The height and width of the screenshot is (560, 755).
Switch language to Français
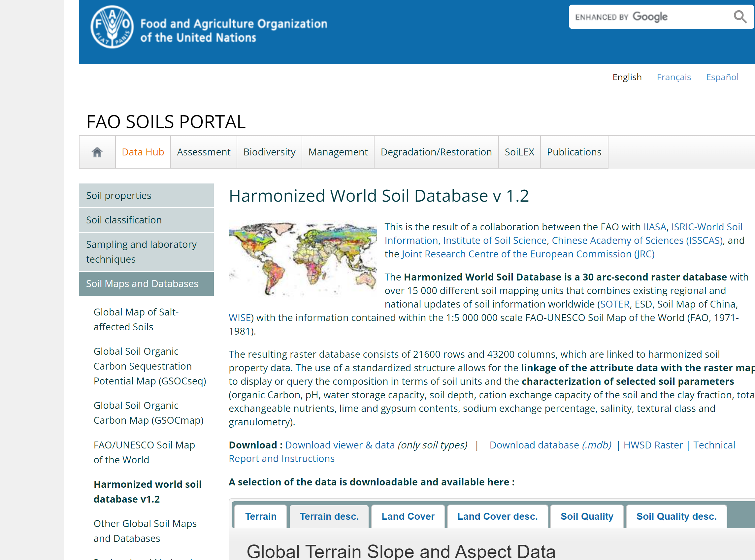point(674,77)
